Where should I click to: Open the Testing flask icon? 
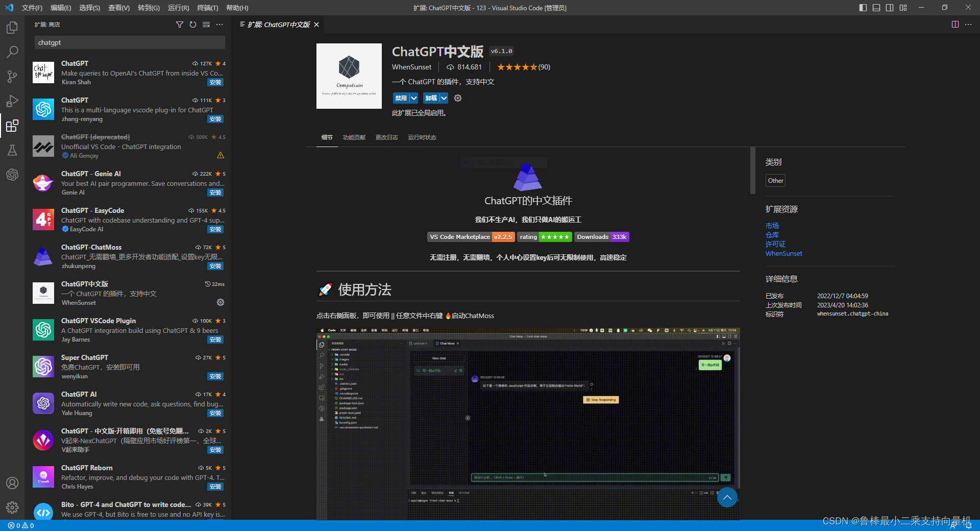pos(12,150)
